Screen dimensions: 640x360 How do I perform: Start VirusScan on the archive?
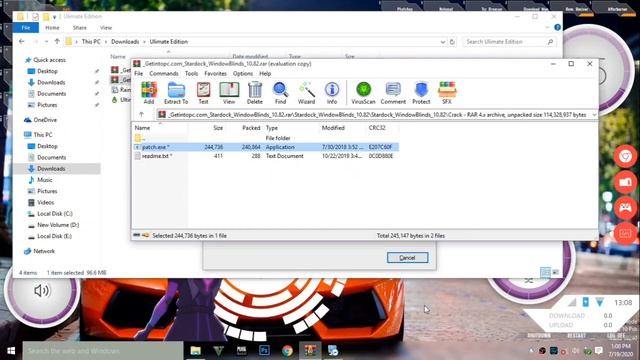(x=363, y=93)
